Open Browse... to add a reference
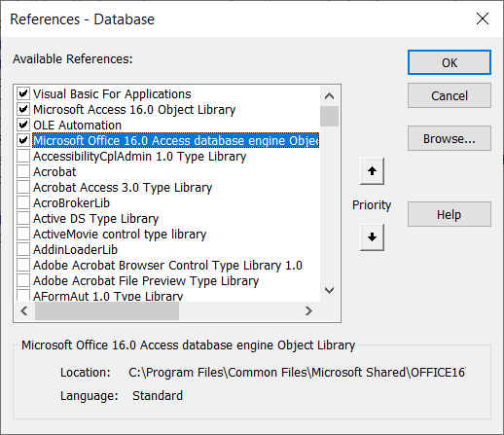The image size is (504, 435). tap(450, 138)
